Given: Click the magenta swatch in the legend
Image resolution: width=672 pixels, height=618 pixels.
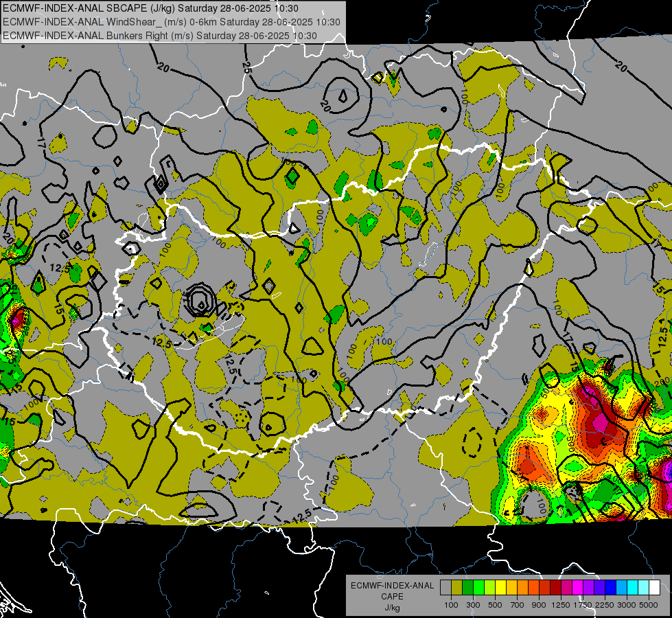Looking at the screenshot, I should (x=578, y=587).
